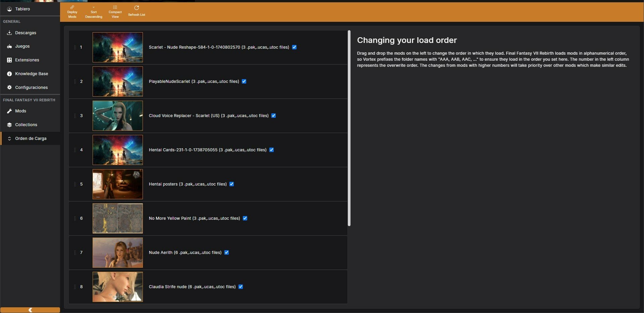Click the Orden de Carga arrows icon
The width and height of the screenshot is (644, 313).
pyautogui.click(x=9, y=139)
